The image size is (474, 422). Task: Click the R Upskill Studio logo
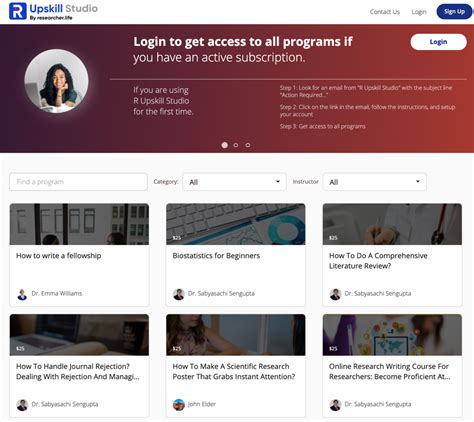(x=53, y=11)
